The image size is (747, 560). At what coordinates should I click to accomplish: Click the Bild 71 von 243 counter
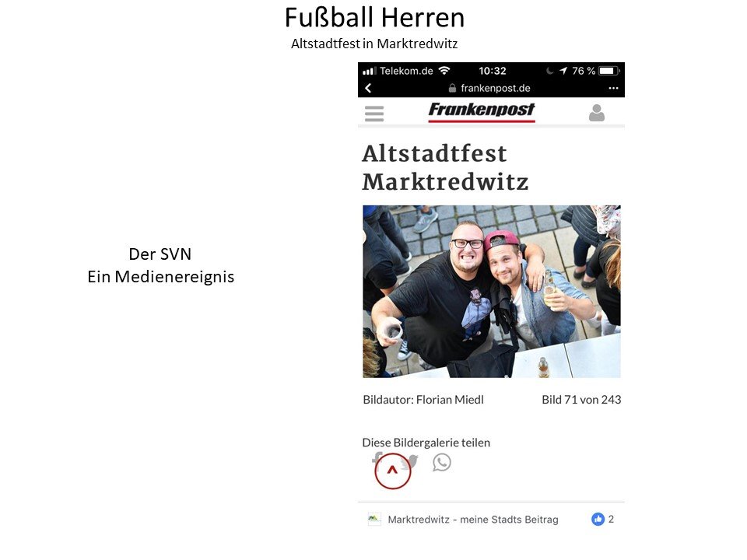click(581, 400)
